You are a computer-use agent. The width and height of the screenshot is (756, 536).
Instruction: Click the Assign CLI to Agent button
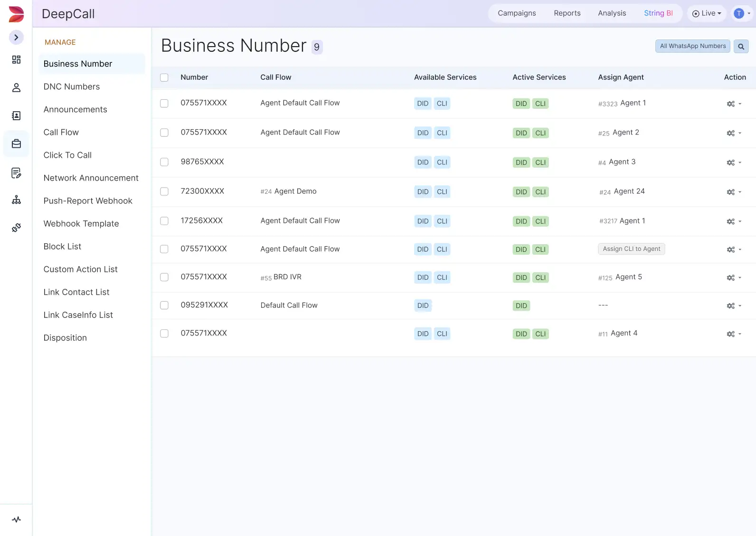[631, 249]
